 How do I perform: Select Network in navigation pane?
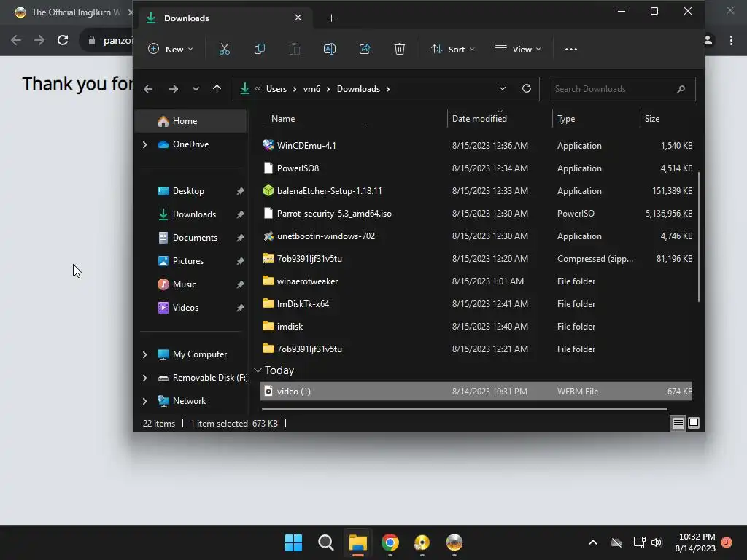pyautogui.click(x=189, y=401)
